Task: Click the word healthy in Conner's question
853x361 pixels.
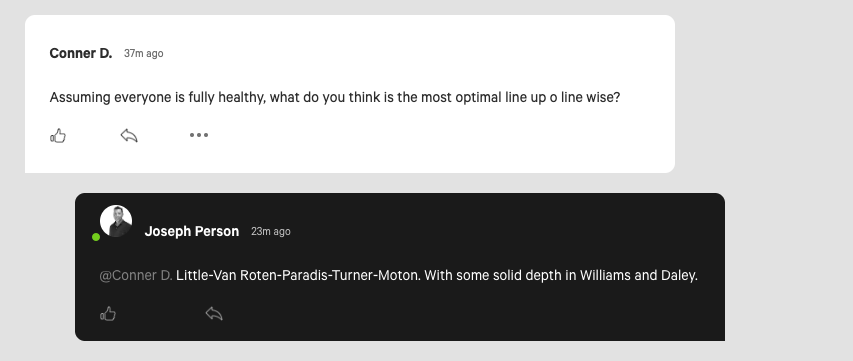Action: [242, 98]
